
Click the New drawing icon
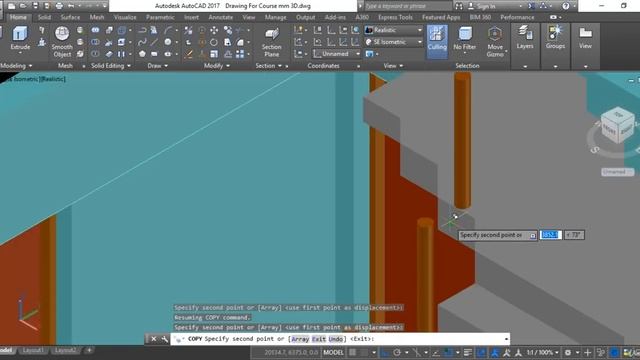coord(11,6)
